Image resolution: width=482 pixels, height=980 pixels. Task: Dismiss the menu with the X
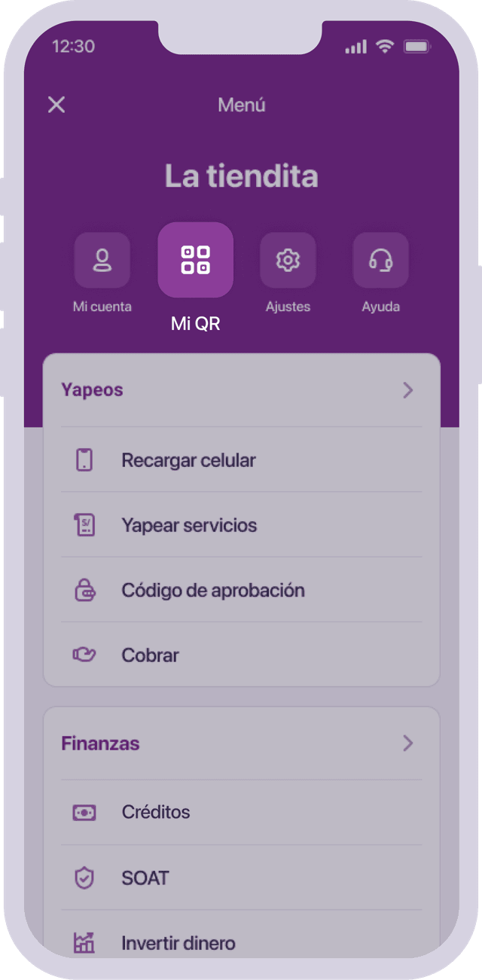click(56, 105)
